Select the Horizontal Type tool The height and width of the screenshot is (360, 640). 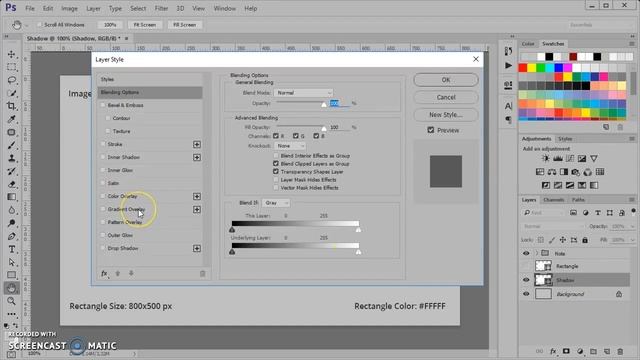tap(11, 249)
